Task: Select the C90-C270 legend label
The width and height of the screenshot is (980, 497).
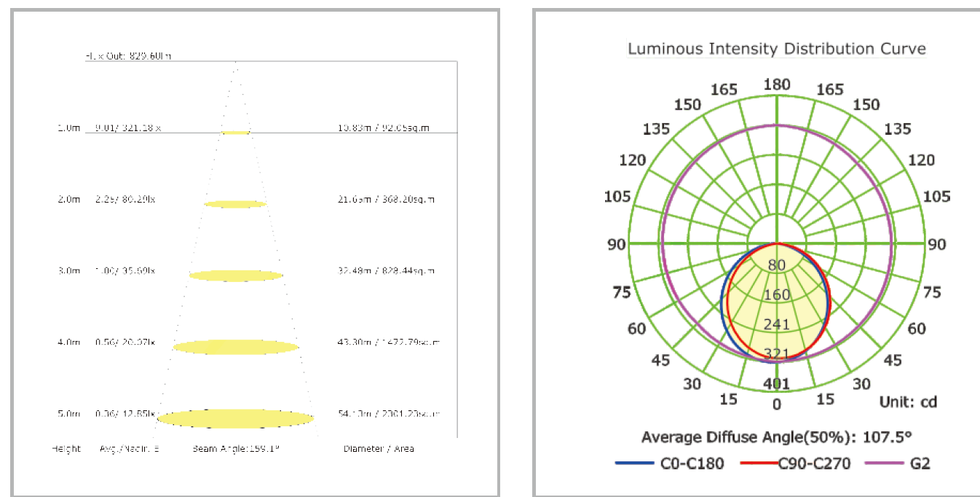Action: (814, 463)
